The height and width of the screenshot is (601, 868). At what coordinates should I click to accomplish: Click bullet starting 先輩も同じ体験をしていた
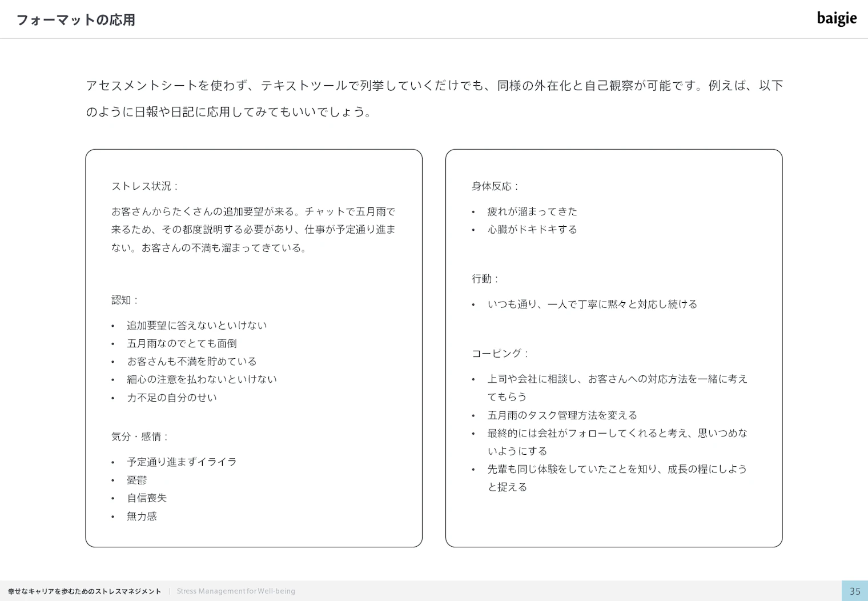coord(617,478)
